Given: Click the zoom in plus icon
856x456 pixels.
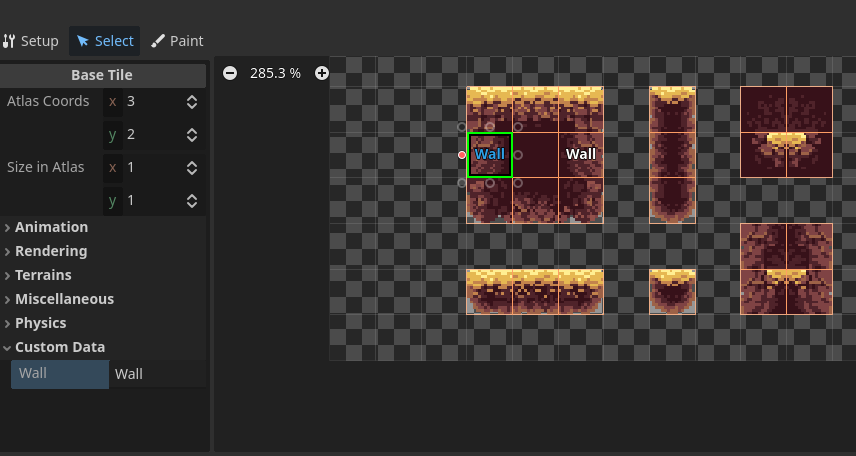Looking at the screenshot, I should (322, 73).
